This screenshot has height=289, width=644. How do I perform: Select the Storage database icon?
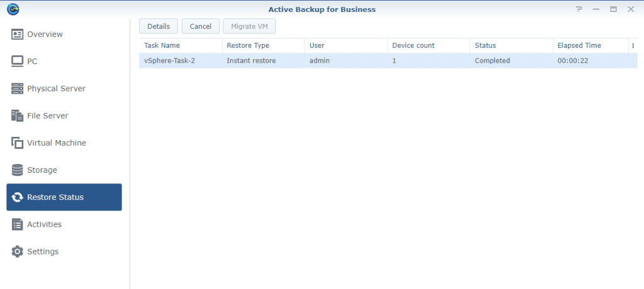[x=18, y=170]
